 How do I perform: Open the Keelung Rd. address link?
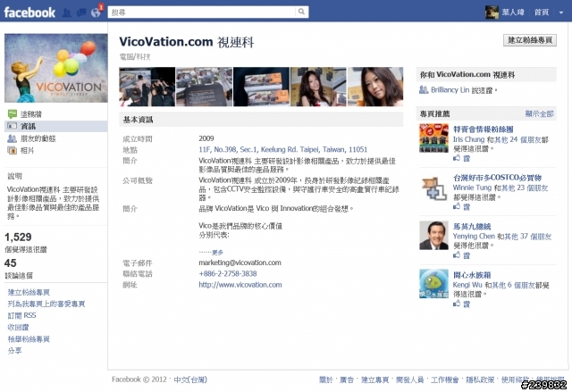[283, 149]
